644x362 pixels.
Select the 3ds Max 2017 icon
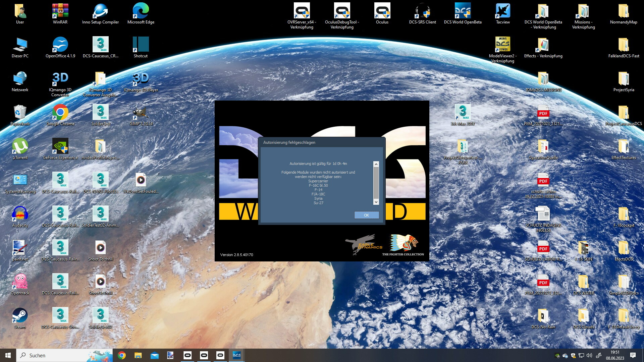463,115
